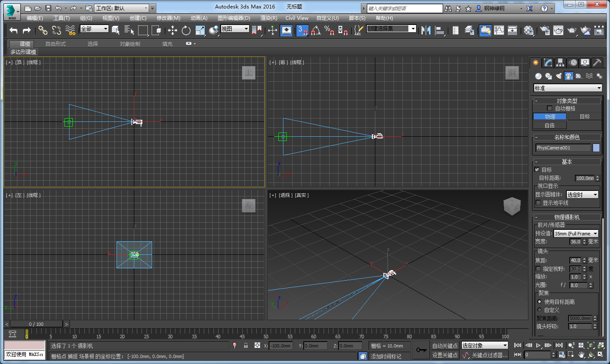Open the 编辑(E) menu

[35, 18]
